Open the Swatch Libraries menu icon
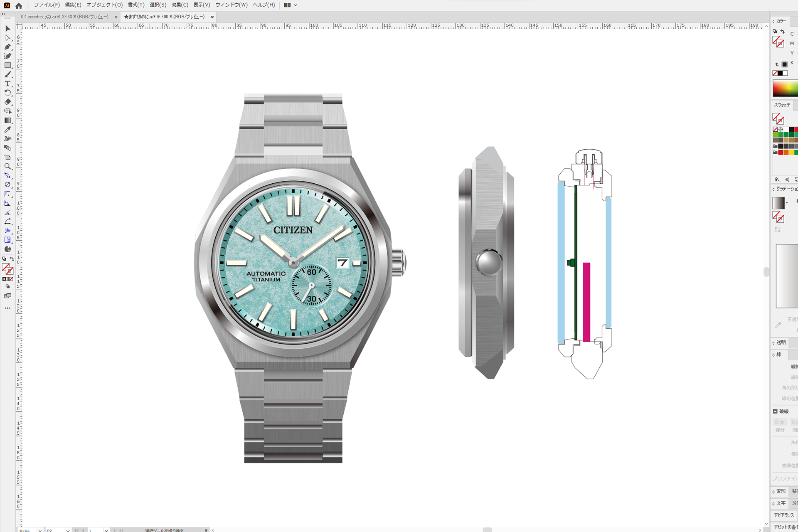This screenshot has width=798, height=532. click(x=777, y=180)
